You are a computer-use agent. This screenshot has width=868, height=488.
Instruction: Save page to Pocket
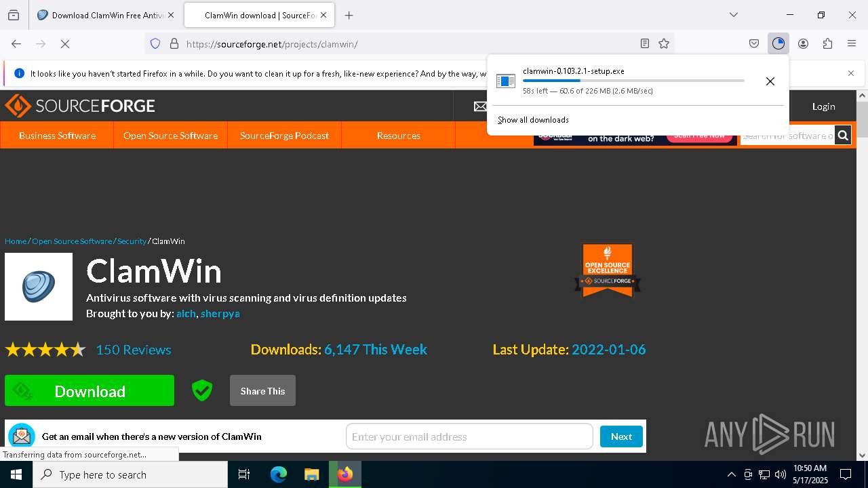(x=754, y=43)
